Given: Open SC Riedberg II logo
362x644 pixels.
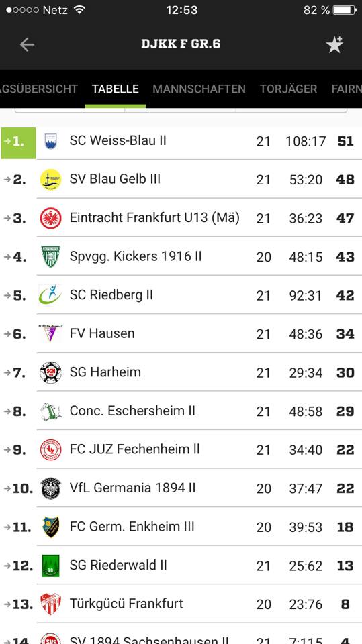Looking at the screenshot, I should pyautogui.click(x=50, y=295).
